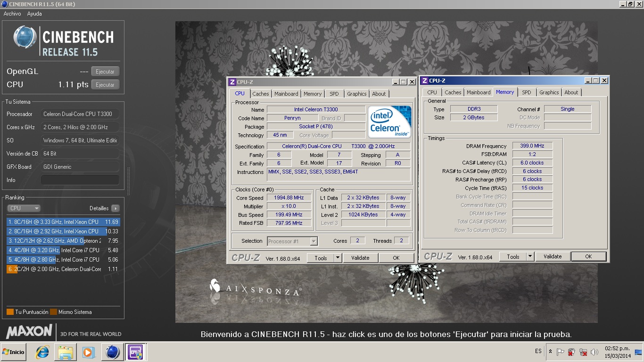Click the Cinebench logo sphere icon
Image resolution: width=644 pixels, height=362 pixels.
(x=25, y=37)
